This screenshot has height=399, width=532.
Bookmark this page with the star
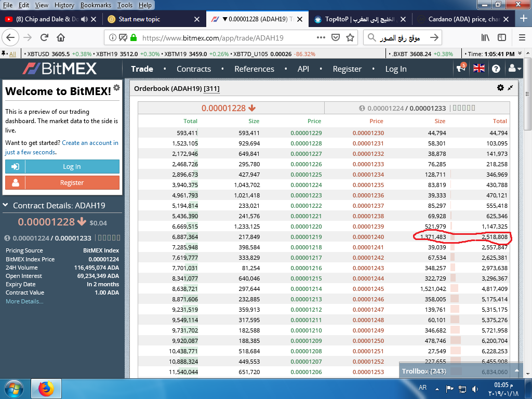350,37
